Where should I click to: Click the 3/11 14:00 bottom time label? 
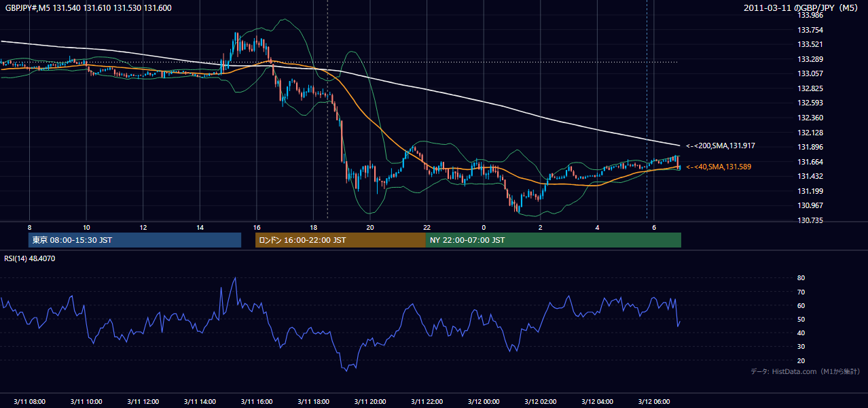200,401
